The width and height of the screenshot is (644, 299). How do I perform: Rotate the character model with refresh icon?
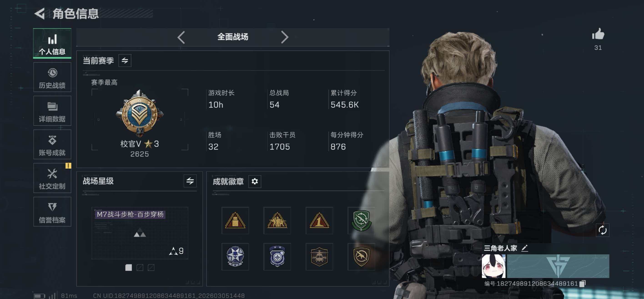(x=602, y=230)
